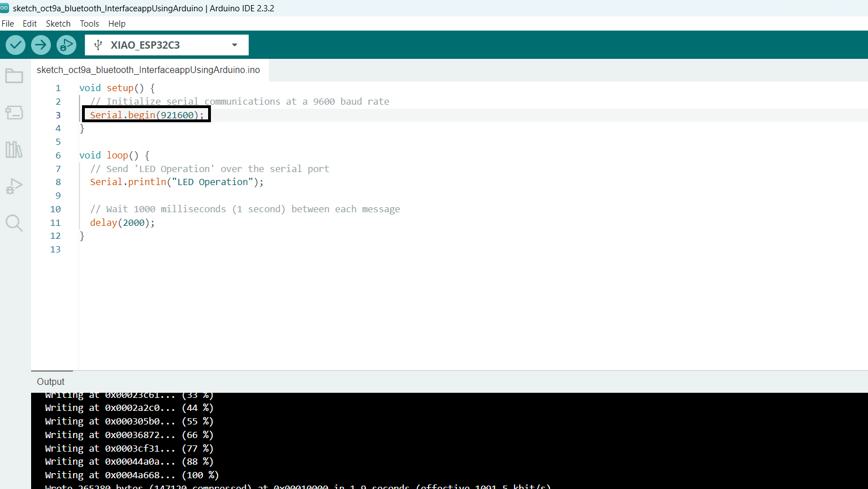Click line number 5 in the gutter
868x489 pixels.
click(58, 142)
